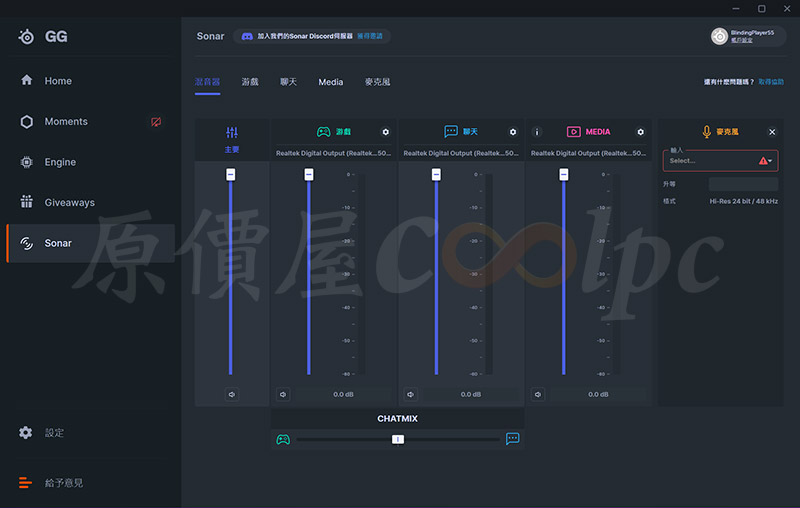Click the MEDIA 0.0 dB value field
The image size is (800, 508).
(x=598, y=394)
